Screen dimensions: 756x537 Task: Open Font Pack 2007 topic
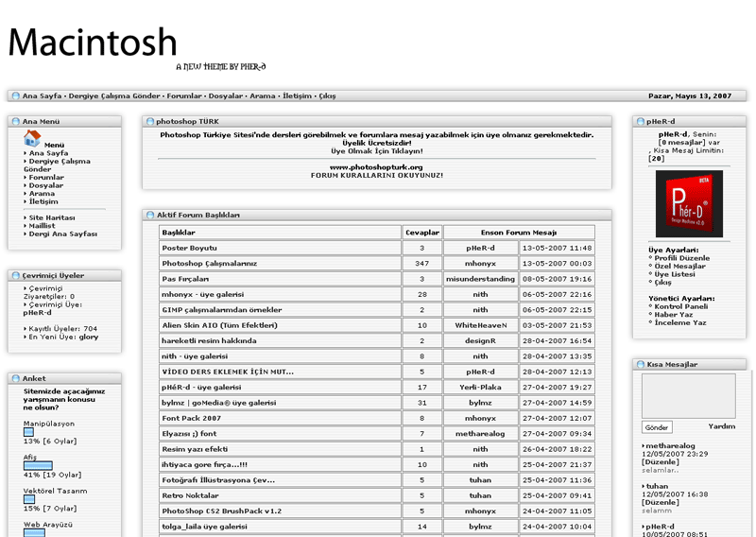pyautogui.click(x=192, y=418)
